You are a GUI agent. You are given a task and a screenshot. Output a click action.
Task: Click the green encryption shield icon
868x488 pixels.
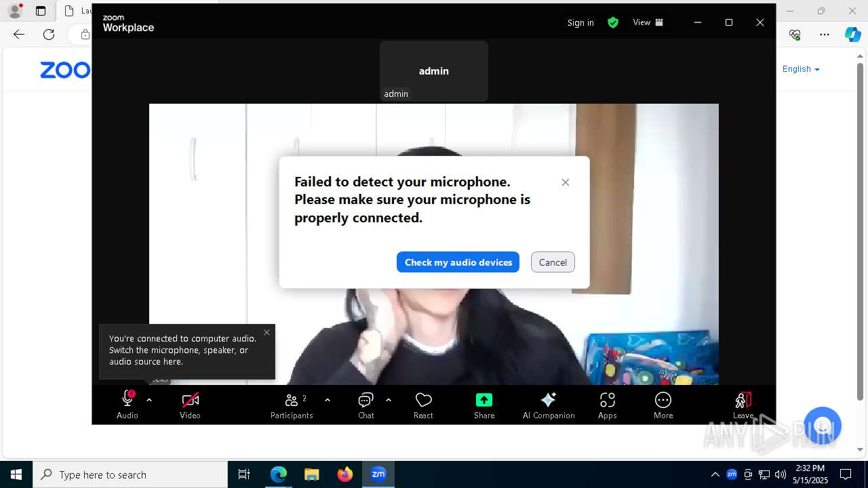[613, 22]
